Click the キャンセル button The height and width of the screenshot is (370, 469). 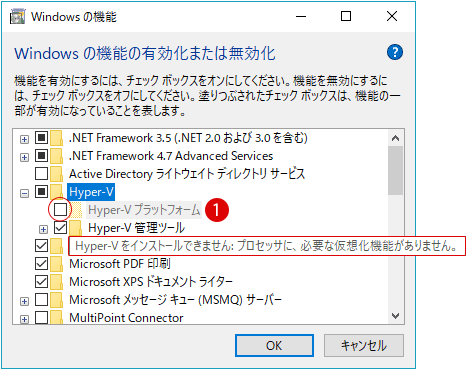(x=364, y=346)
